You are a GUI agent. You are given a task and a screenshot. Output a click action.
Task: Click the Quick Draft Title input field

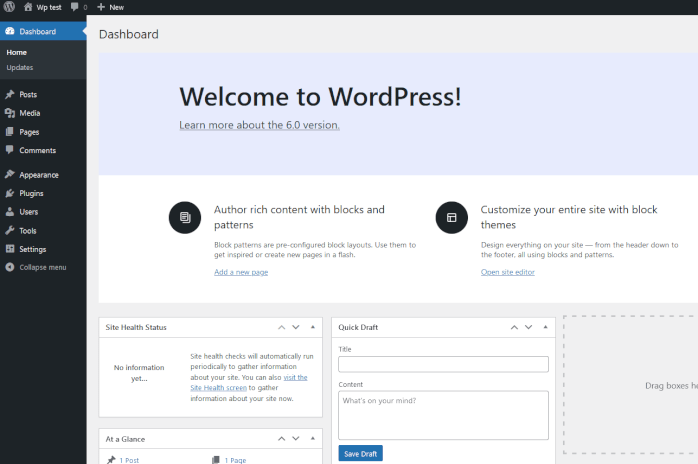click(443, 364)
